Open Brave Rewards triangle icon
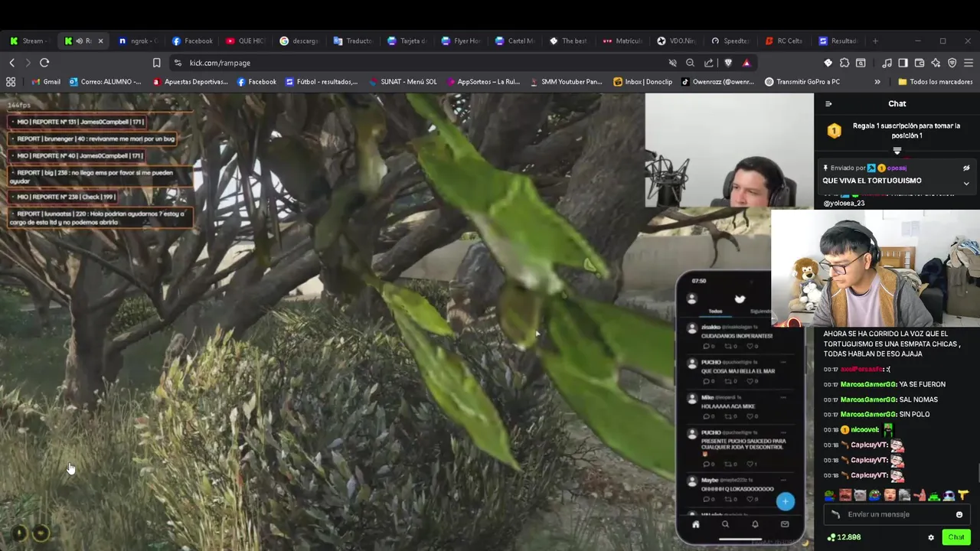The width and height of the screenshot is (980, 551). click(746, 63)
